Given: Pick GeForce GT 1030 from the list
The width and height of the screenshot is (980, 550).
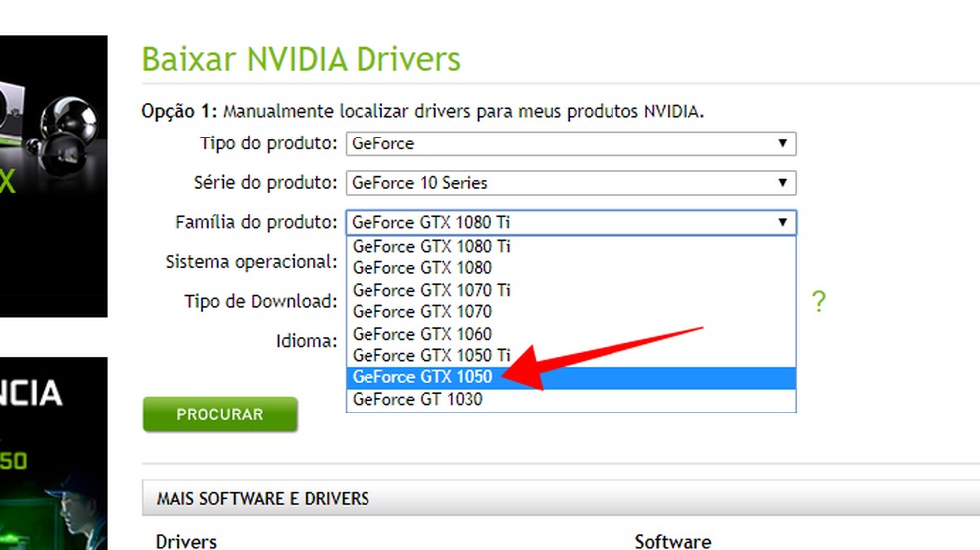Looking at the screenshot, I should pyautogui.click(x=416, y=400).
